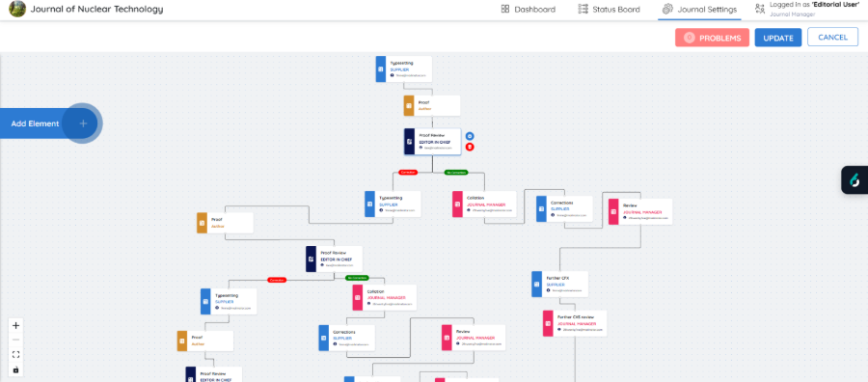This screenshot has width=868, height=382.
Task: Open the Dashboard tab
Action: pos(529,10)
